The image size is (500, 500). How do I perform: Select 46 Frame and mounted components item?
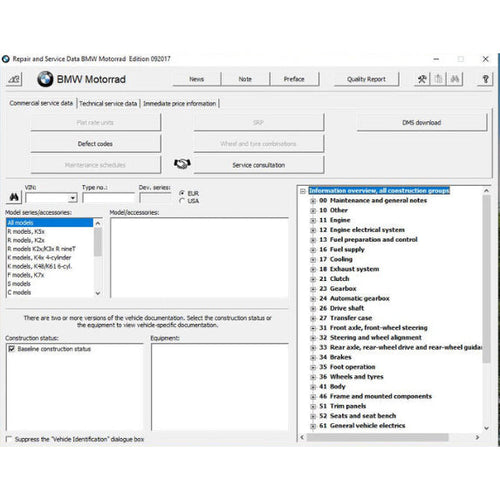(375, 396)
